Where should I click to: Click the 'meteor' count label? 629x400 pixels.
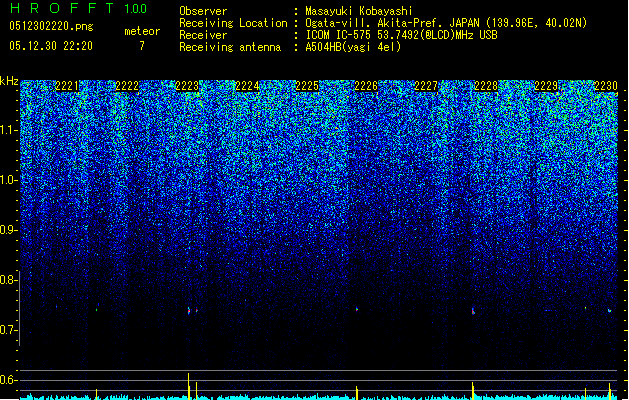click(142, 31)
